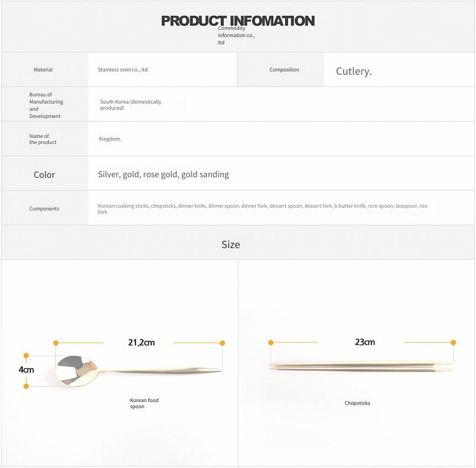The width and height of the screenshot is (476, 468).
Task: Click the Stainless steel co., ltd text
Action: coord(123,70)
